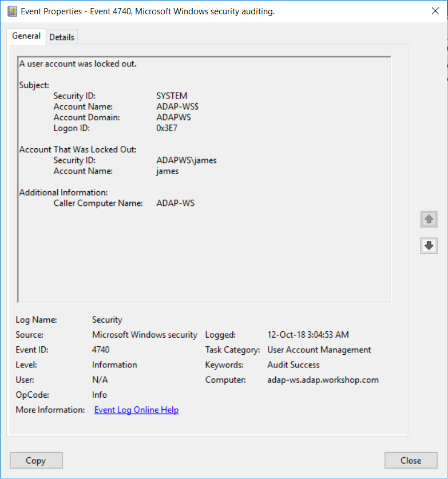
Task: Select the Account Domain value 'ADAPWS'
Action: click(173, 117)
